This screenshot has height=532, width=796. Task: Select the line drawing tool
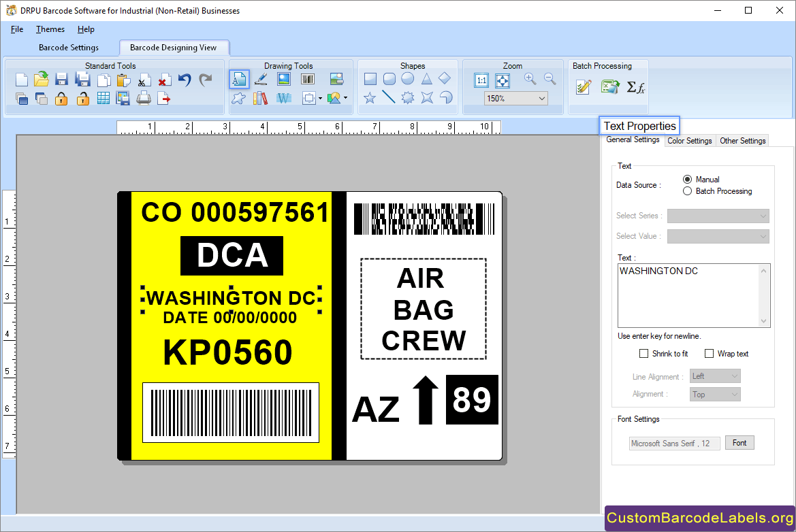click(388, 97)
